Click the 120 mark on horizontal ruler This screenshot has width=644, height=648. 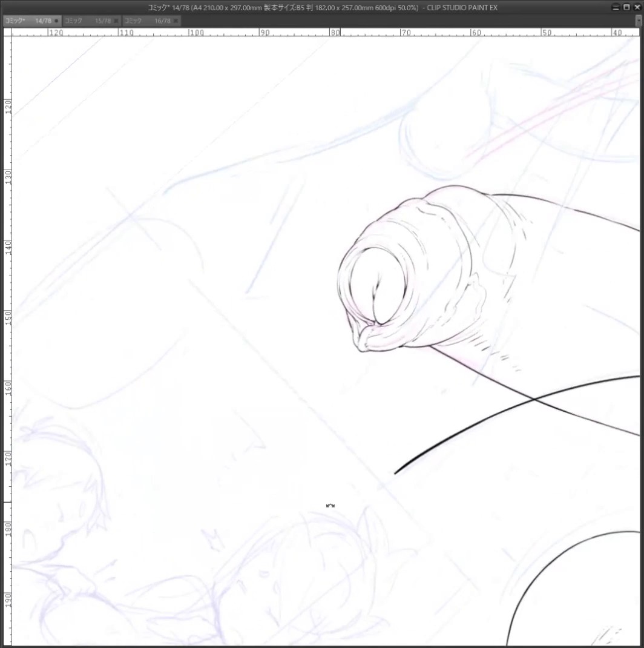click(56, 33)
